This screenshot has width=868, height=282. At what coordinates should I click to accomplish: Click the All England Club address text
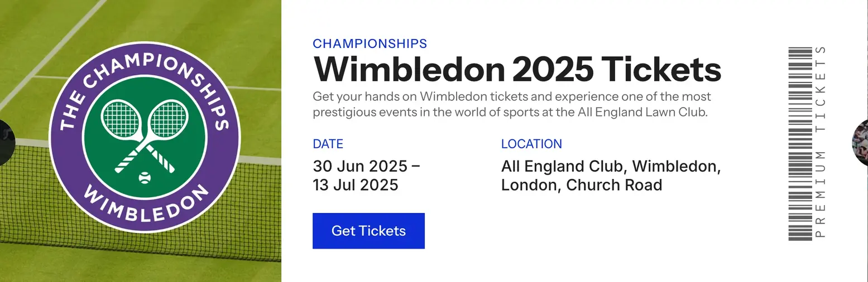coord(611,176)
